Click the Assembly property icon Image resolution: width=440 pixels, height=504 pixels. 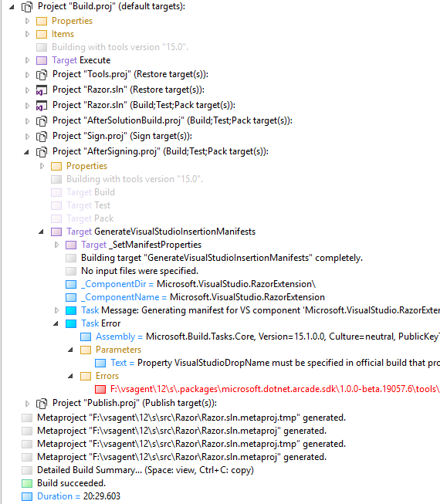click(86, 337)
